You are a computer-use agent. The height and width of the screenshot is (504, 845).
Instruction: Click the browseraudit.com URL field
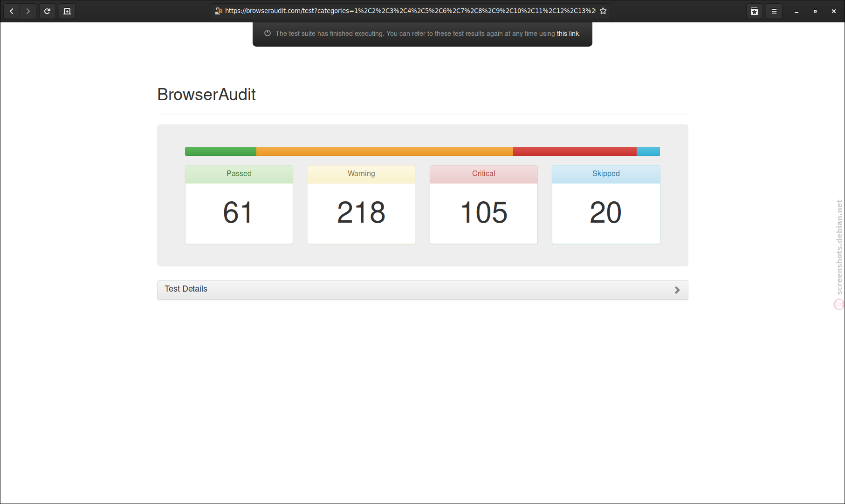point(410,11)
